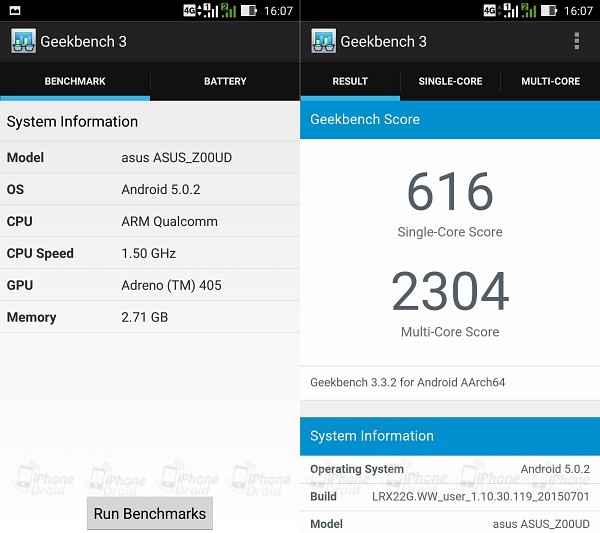Switch to the BENCHMARK tab

click(75, 81)
